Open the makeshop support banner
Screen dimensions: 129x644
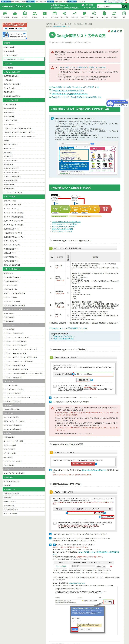tap(15, 27)
